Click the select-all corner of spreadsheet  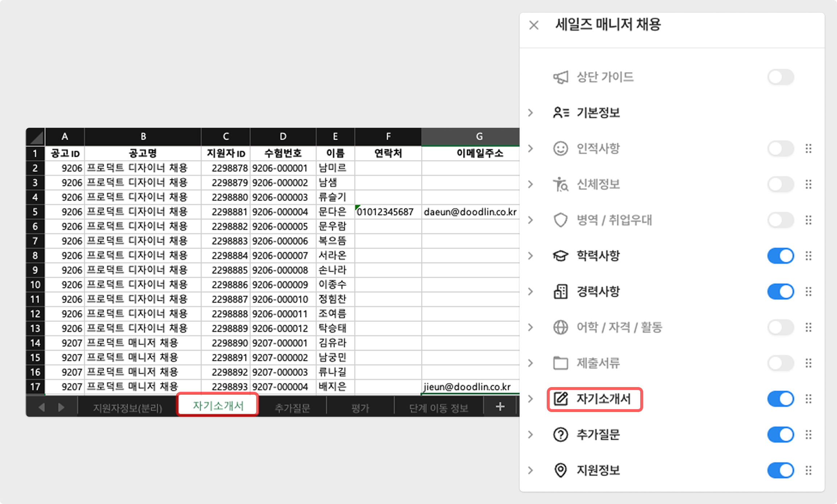pyautogui.click(x=36, y=137)
